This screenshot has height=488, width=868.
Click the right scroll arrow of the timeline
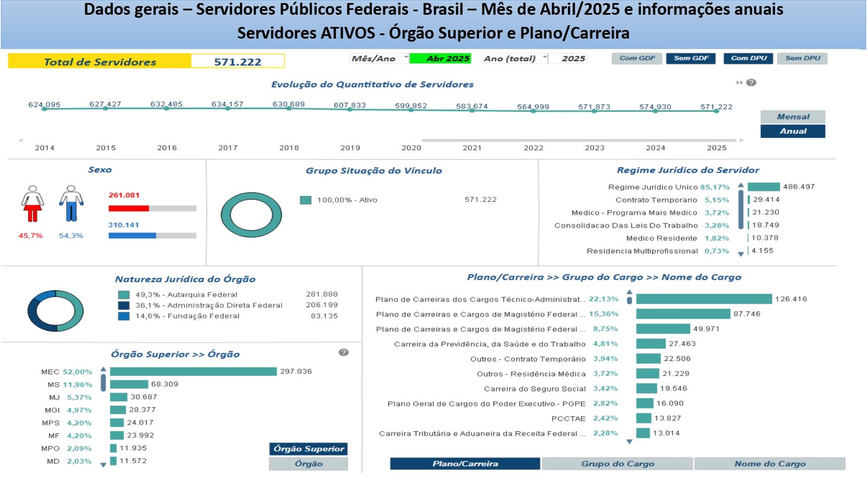coord(742,140)
